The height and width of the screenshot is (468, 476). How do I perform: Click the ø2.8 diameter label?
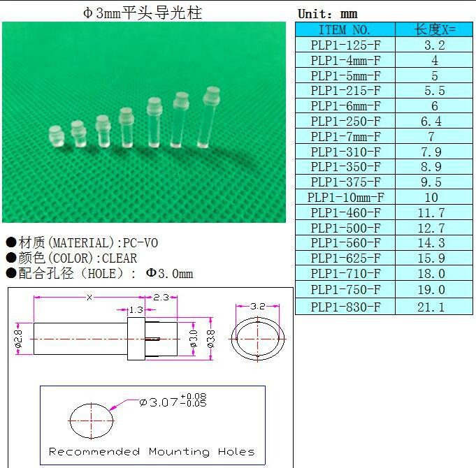[18, 339]
